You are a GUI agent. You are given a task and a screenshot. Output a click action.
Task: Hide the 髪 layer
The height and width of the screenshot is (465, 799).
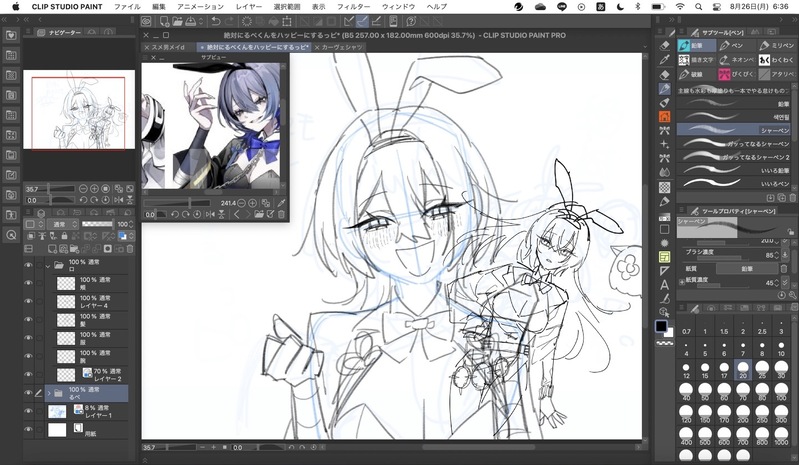pyautogui.click(x=28, y=320)
